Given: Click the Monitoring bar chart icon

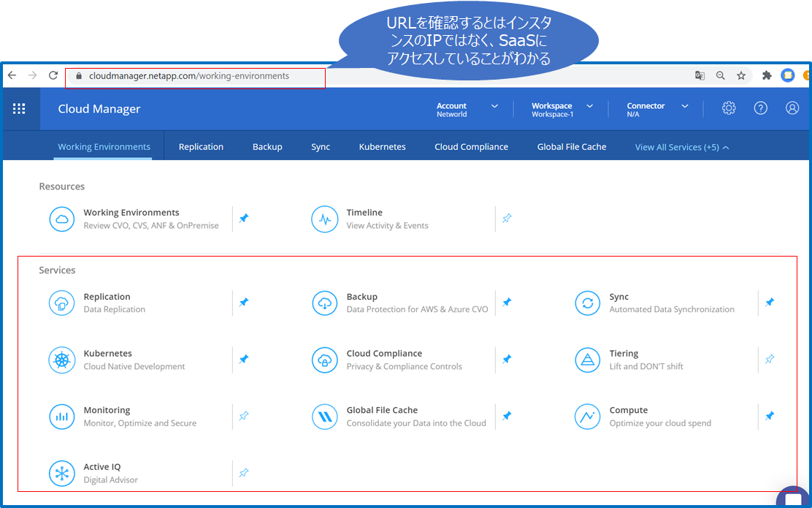Looking at the screenshot, I should pos(61,416).
